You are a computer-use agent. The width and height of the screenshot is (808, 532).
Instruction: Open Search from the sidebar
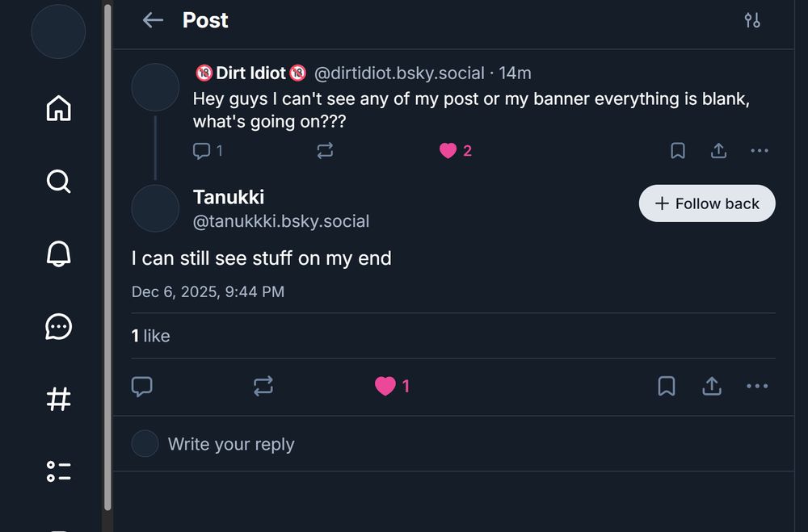click(58, 181)
